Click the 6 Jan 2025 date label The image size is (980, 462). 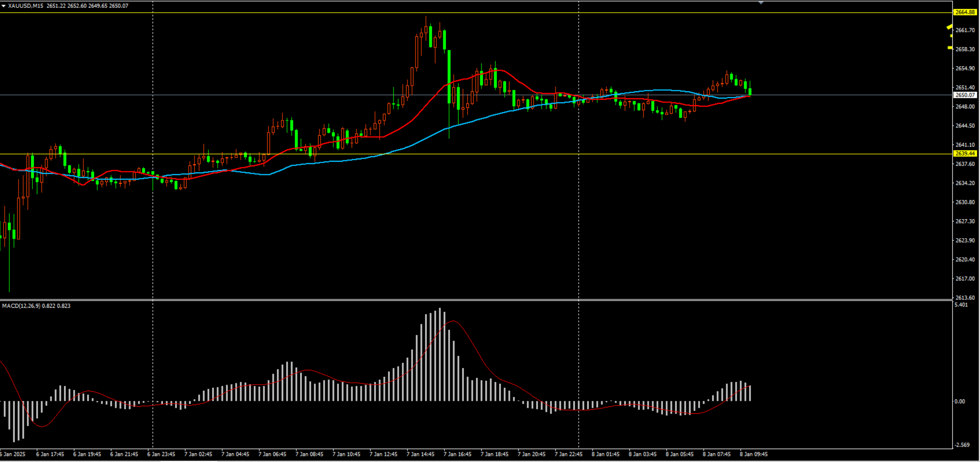click(13, 454)
